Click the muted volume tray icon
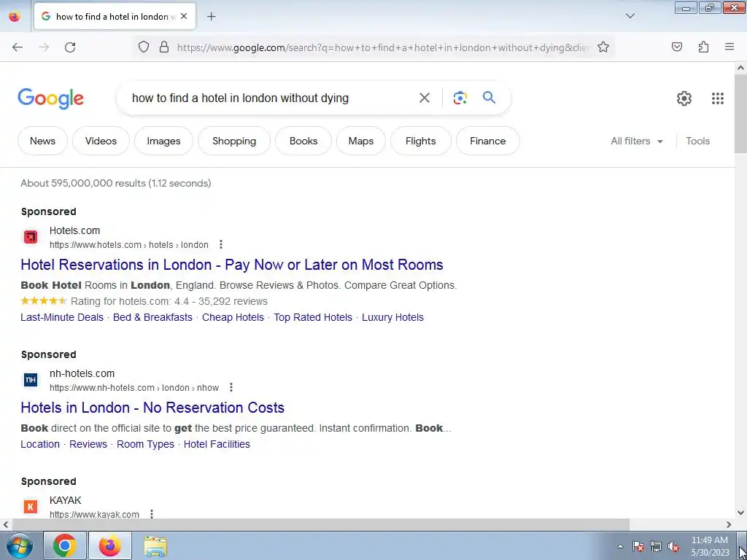The height and width of the screenshot is (560, 747). click(673, 547)
